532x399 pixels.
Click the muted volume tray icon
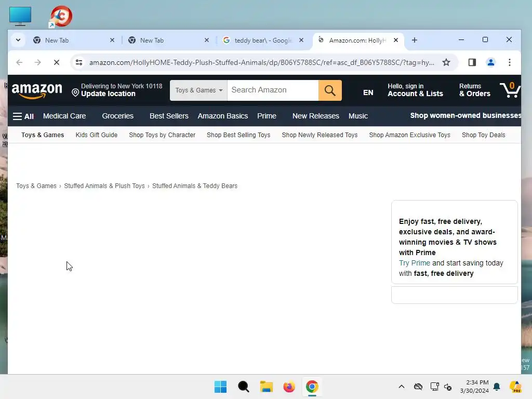tap(448, 387)
